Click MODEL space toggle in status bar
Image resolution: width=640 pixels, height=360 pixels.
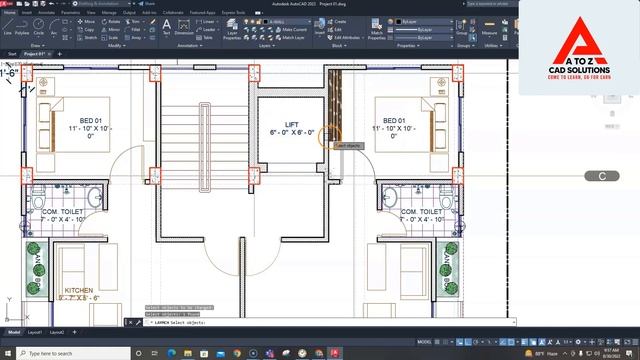424,342
